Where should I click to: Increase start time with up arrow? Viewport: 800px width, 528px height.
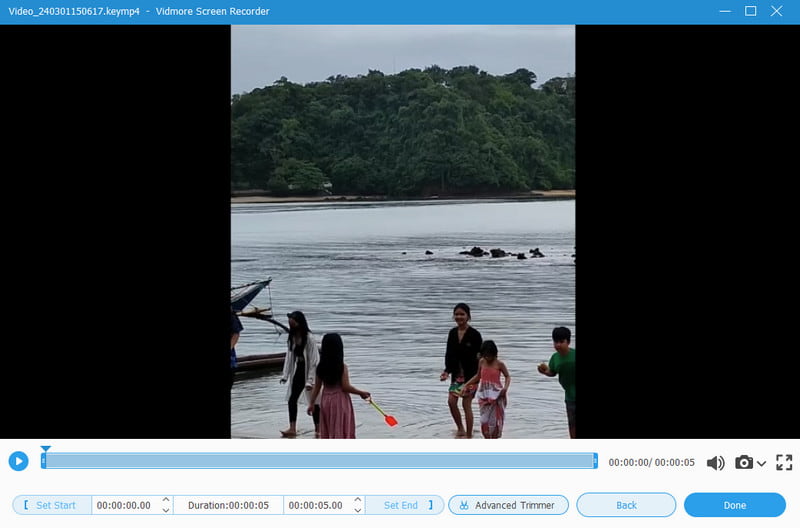click(165, 500)
